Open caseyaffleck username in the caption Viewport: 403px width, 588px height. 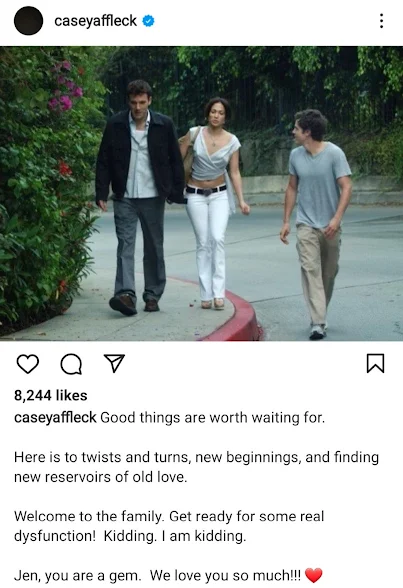point(55,417)
